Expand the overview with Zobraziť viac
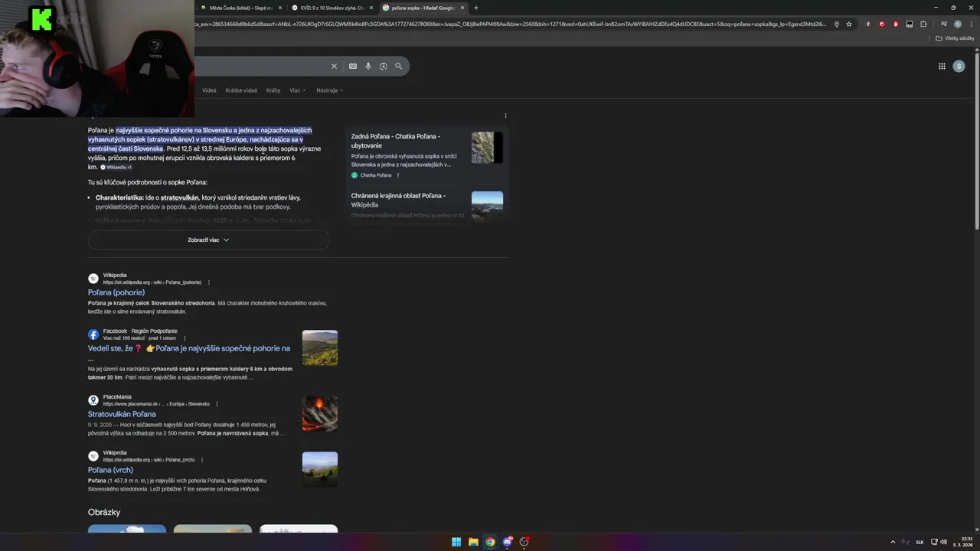 point(208,240)
